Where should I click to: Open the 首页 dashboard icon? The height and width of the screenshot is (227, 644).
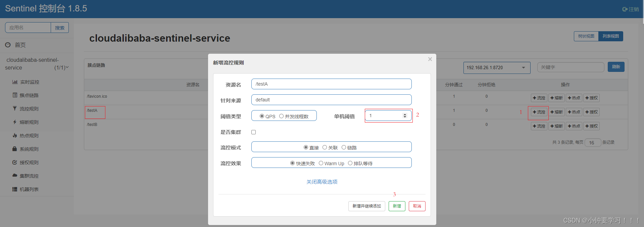click(8, 45)
